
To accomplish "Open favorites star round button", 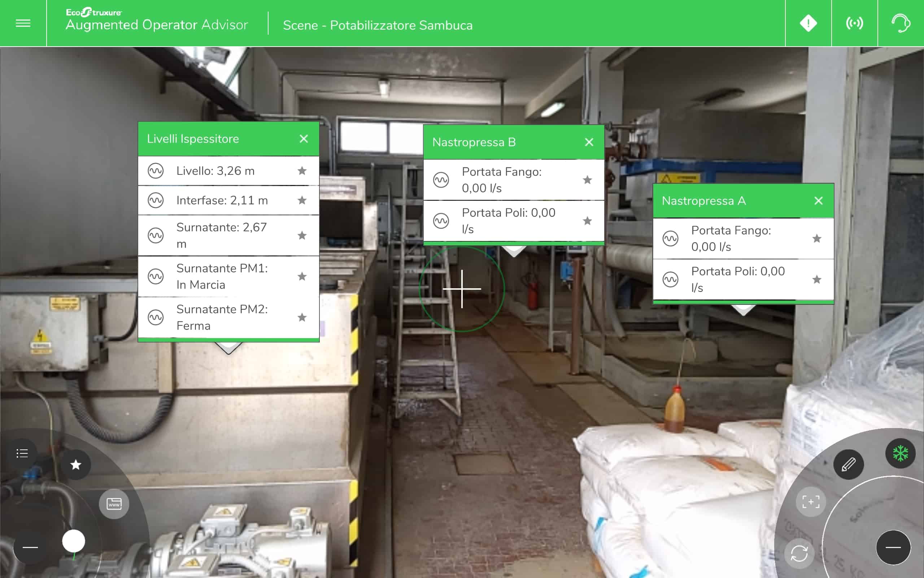I will (75, 465).
